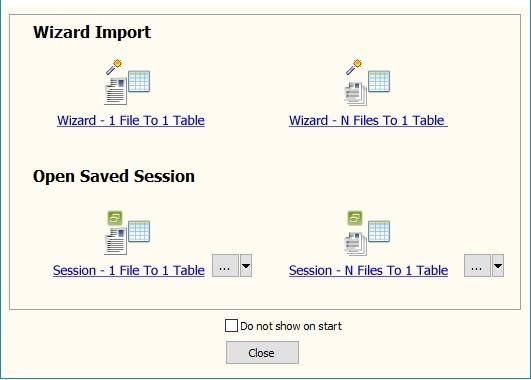The image size is (531, 380).
Task: Click the 'Do not show on start' label text
Action: tap(291, 326)
